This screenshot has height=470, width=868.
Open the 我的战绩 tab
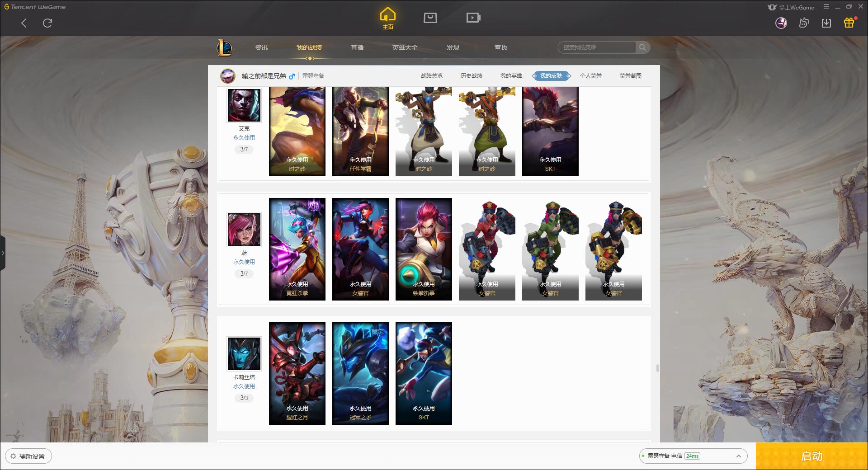pos(309,47)
